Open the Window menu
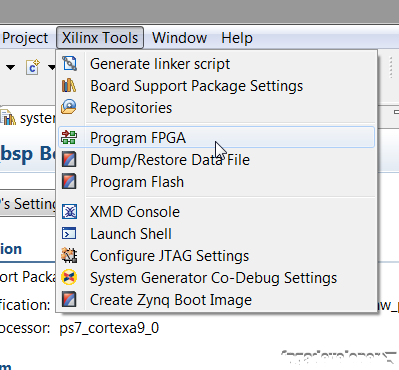The width and height of the screenshot is (399, 370). click(x=180, y=38)
